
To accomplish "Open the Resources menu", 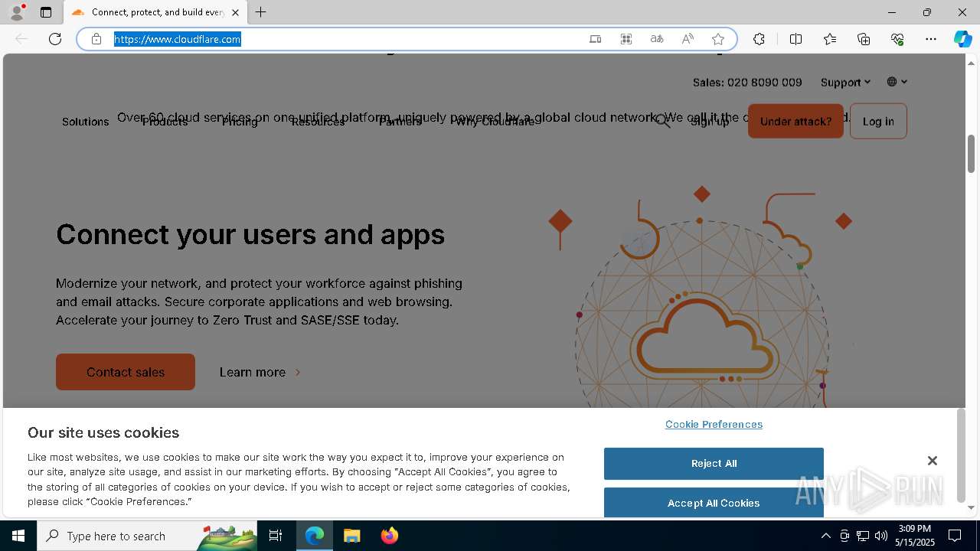I will pyautogui.click(x=318, y=122).
